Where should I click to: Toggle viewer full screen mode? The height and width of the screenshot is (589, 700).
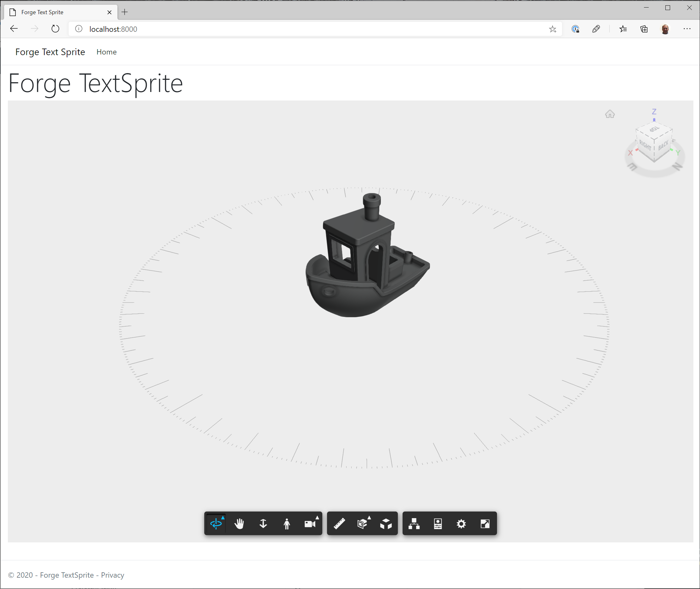[x=485, y=523]
